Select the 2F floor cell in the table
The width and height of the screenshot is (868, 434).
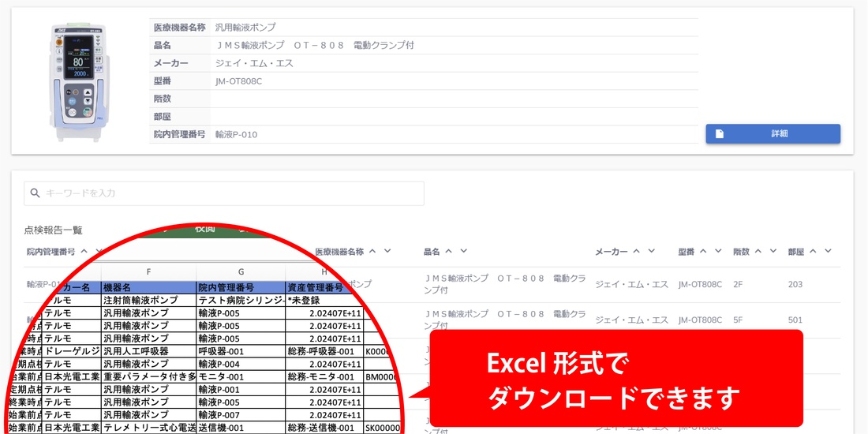737,285
